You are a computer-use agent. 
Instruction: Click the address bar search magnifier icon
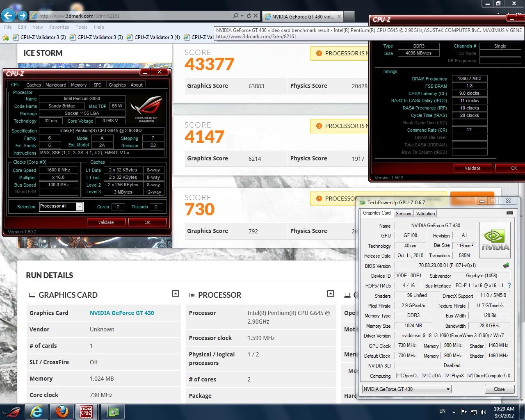(x=235, y=16)
